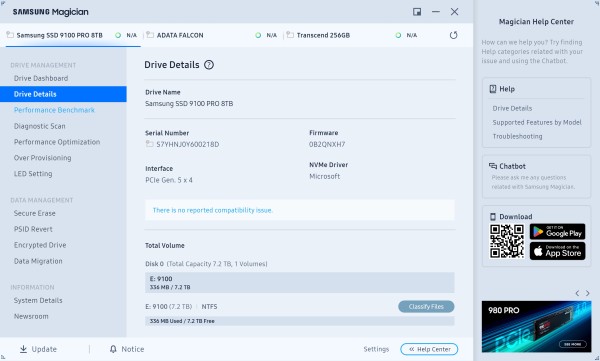Open Drive Dashboard in sidebar
Image resolution: width=600 pixels, height=361 pixels.
tap(41, 78)
